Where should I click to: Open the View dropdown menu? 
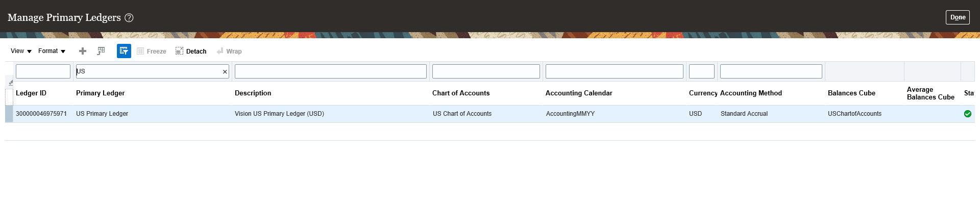pyautogui.click(x=21, y=51)
